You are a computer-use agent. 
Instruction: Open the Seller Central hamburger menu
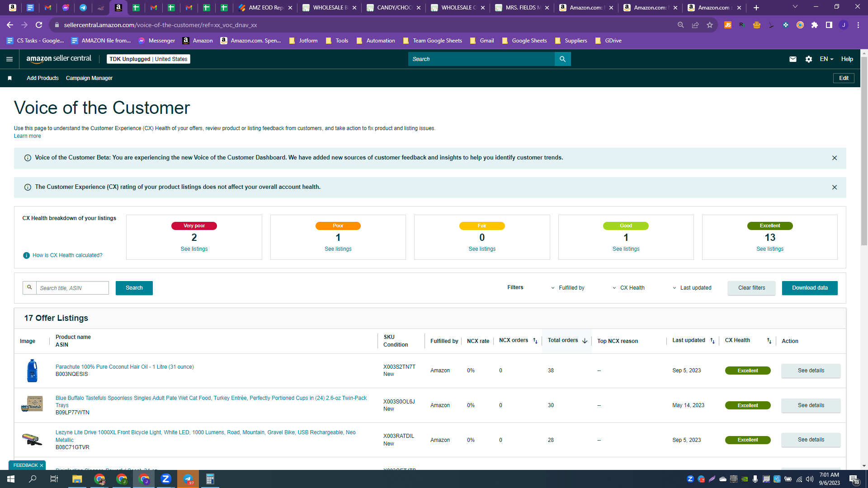click(x=9, y=59)
